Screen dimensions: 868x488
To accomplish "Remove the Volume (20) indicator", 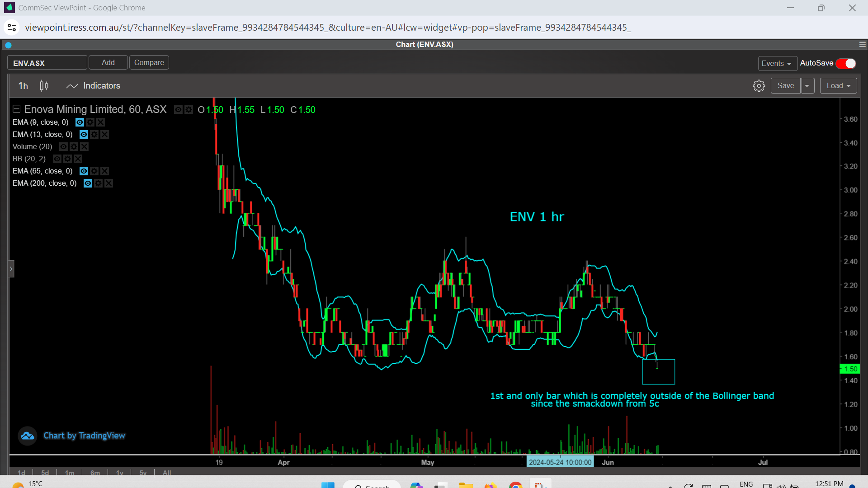I will tap(84, 147).
